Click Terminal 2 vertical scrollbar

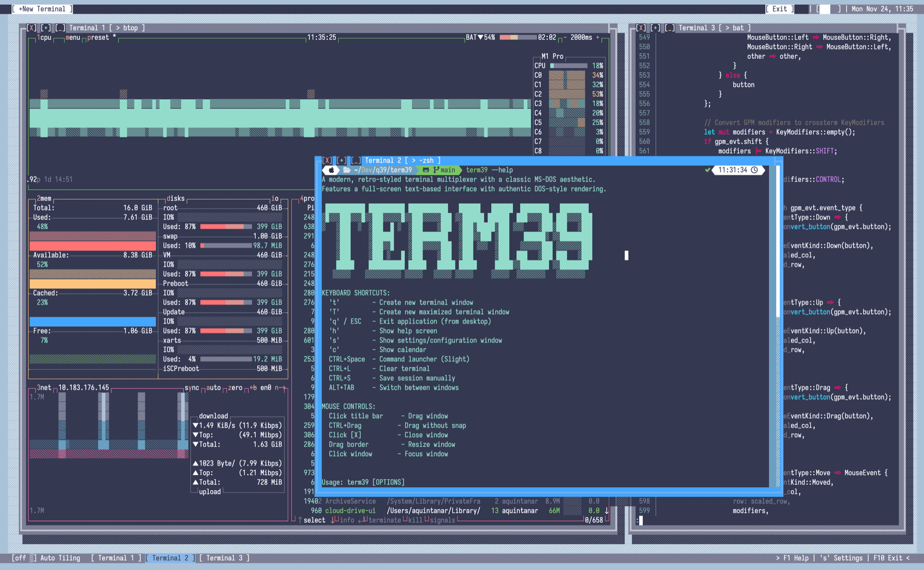[x=778, y=241]
